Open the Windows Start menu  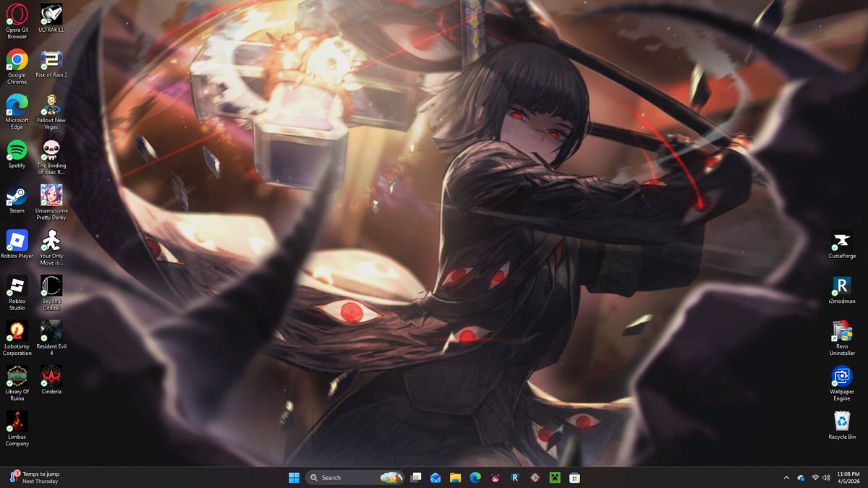click(x=294, y=477)
